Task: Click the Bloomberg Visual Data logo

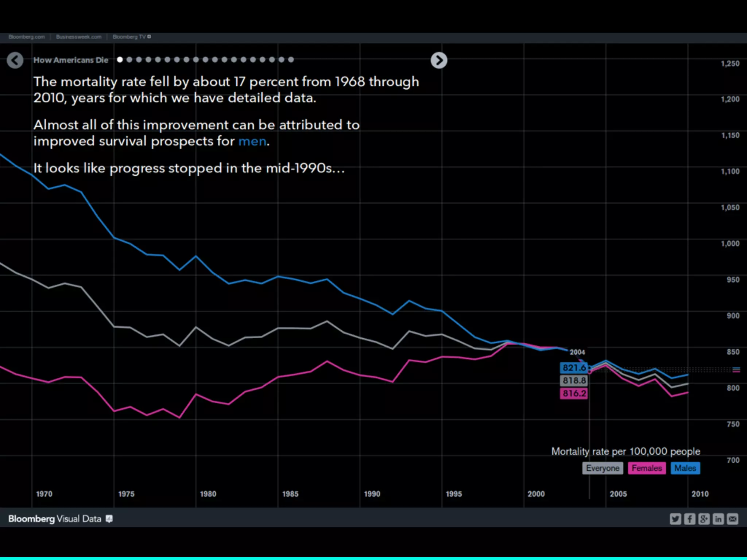Action: (x=55, y=519)
